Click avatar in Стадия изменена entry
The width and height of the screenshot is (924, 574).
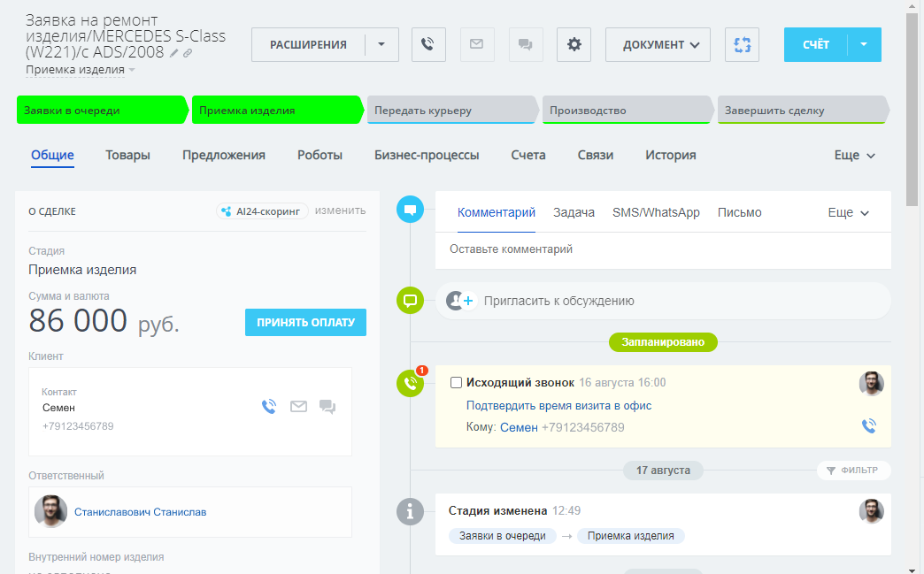(x=872, y=511)
